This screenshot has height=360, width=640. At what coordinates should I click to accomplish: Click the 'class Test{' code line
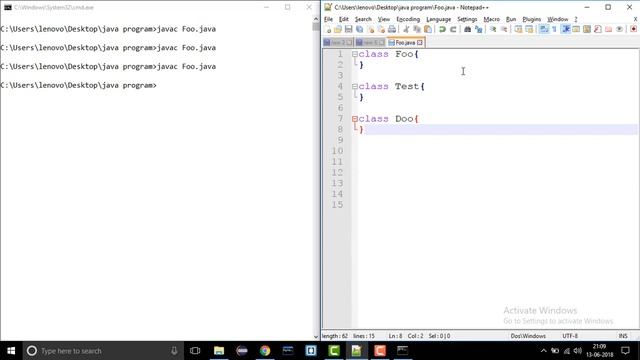point(391,86)
